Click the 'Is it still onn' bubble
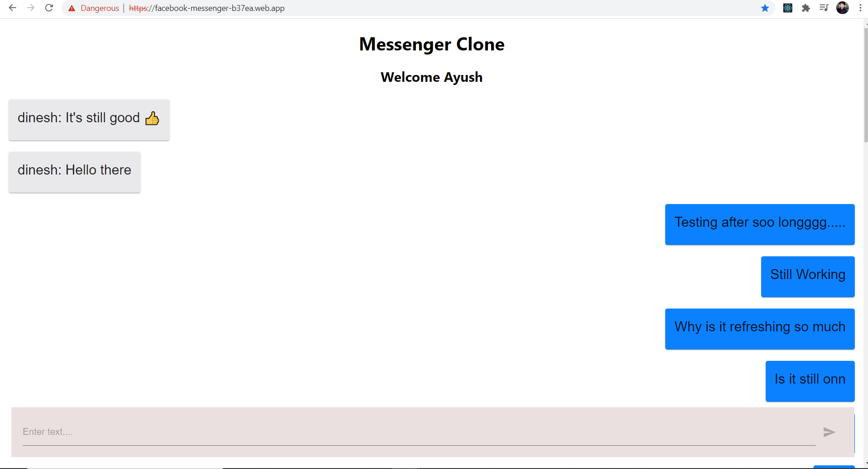The image size is (868, 469). coord(810,381)
